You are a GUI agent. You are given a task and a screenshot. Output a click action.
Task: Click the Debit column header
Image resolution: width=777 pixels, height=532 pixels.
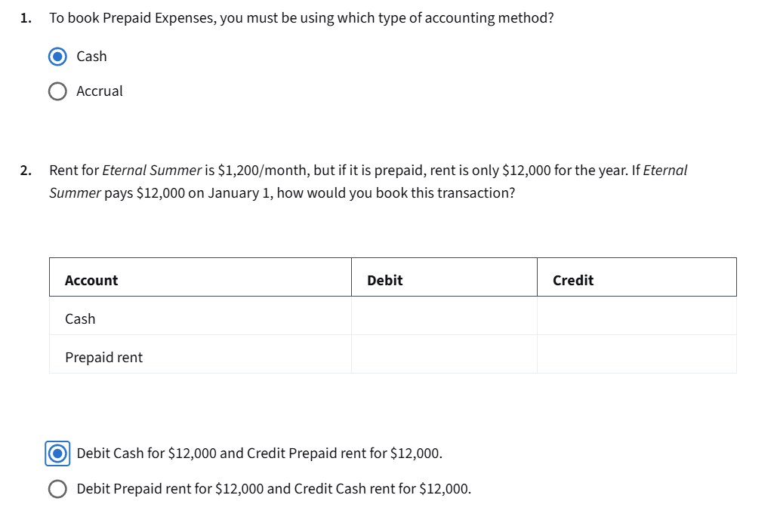tap(385, 279)
